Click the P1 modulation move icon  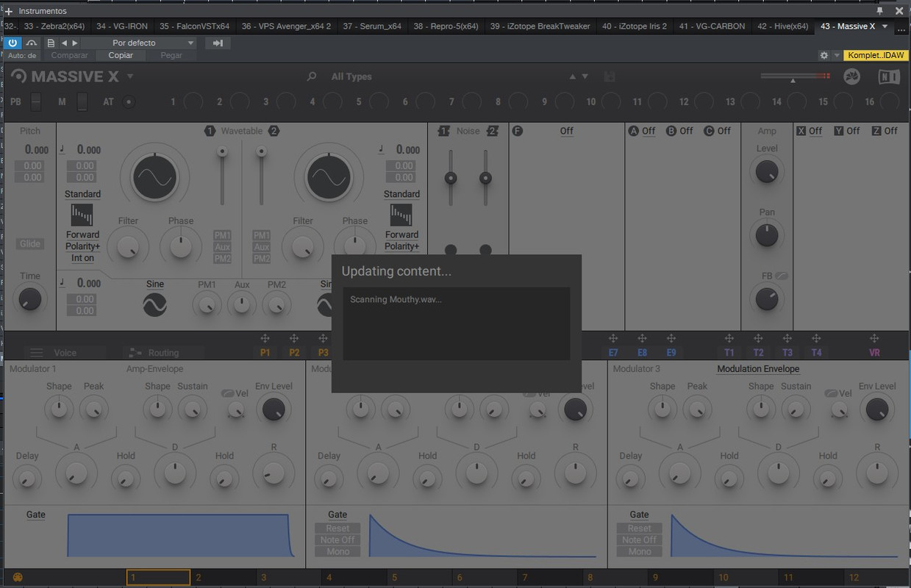pyautogui.click(x=265, y=338)
